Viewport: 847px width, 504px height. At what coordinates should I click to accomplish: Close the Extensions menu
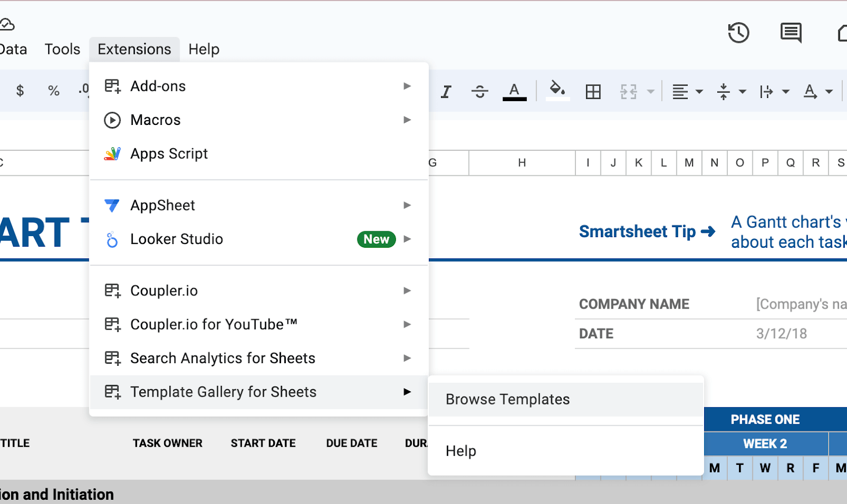point(134,49)
